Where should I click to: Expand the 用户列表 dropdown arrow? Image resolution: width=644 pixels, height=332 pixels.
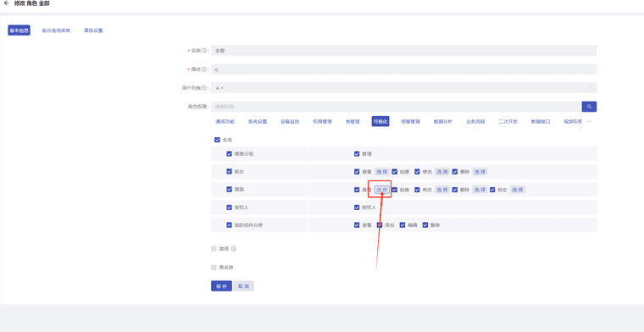pyautogui.click(x=591, y=88)
